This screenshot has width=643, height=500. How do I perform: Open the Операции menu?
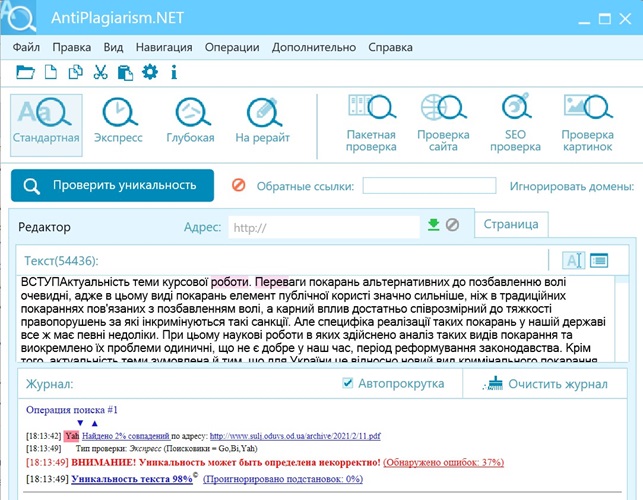232,47
